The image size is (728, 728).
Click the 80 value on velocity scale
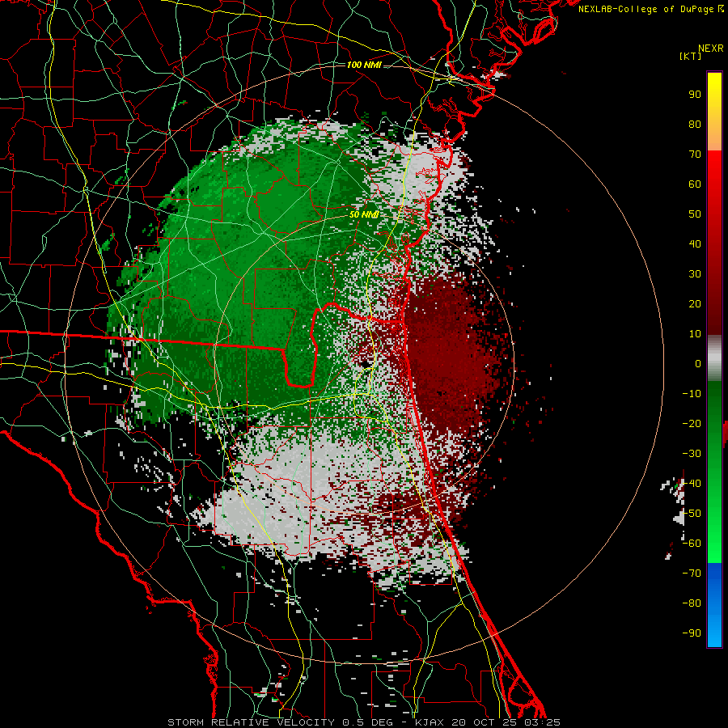695,124
